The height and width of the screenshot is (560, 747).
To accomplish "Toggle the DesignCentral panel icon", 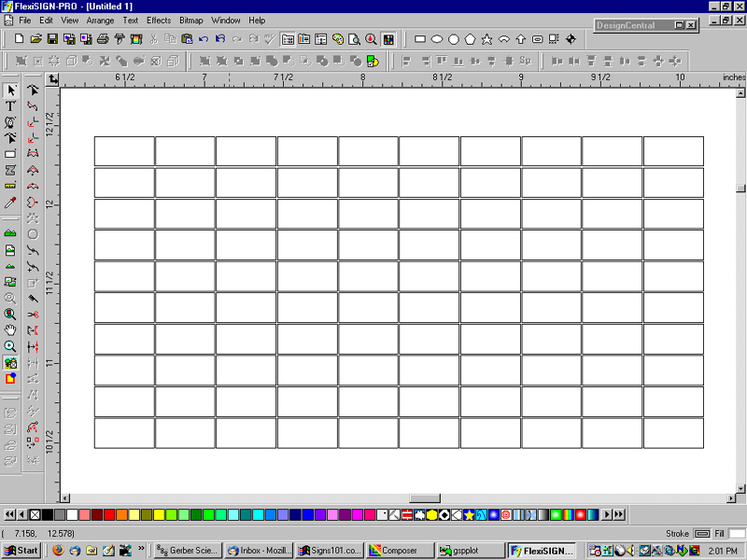I will tap(288, 39).
